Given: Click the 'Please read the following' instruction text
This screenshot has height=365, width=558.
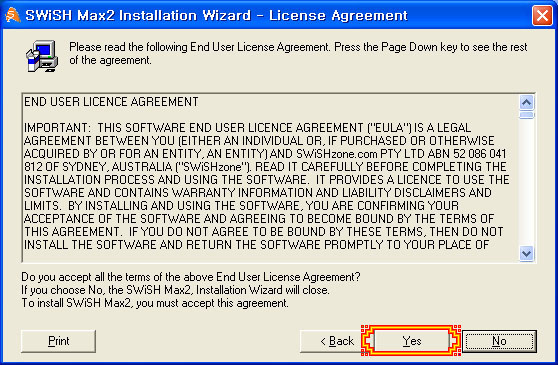Looking at the screenshot, I should [298, 53].
